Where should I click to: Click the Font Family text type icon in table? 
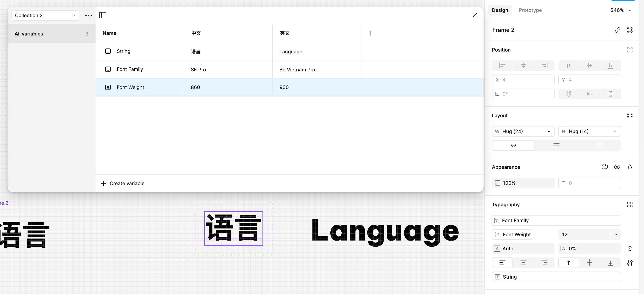click(108, 69)
